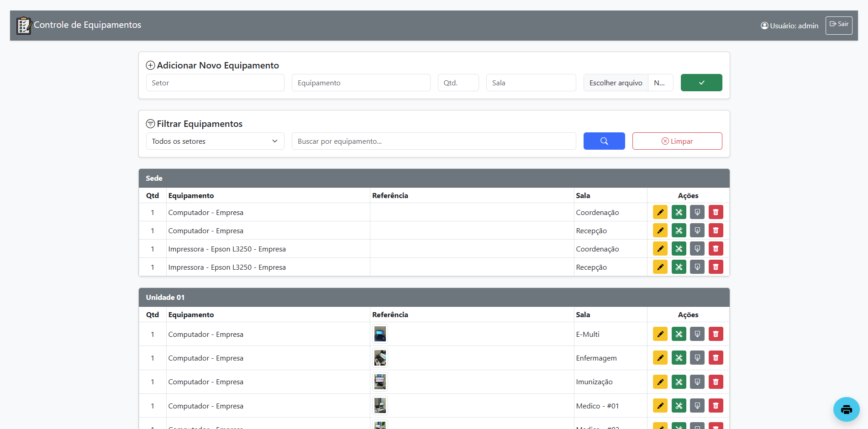The image size is (868, 429).
Task: Open maintenance tools for the Enfermagem computer
Action: (679, 358)
